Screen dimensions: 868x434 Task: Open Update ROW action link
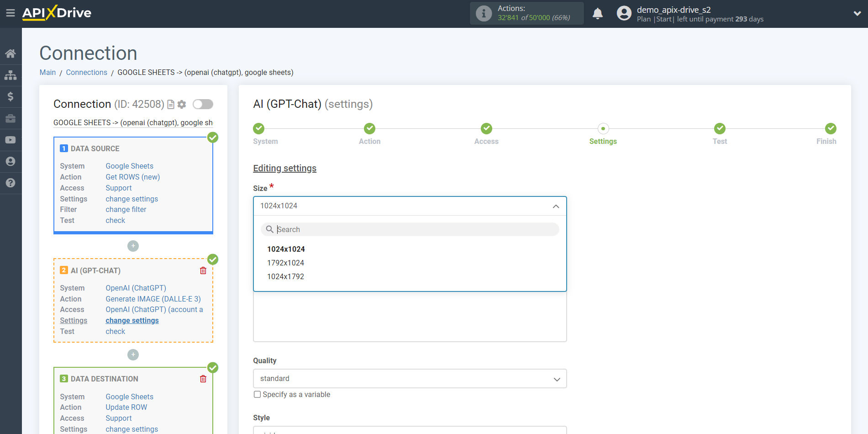pyautogui.click(x=126, y=407)
